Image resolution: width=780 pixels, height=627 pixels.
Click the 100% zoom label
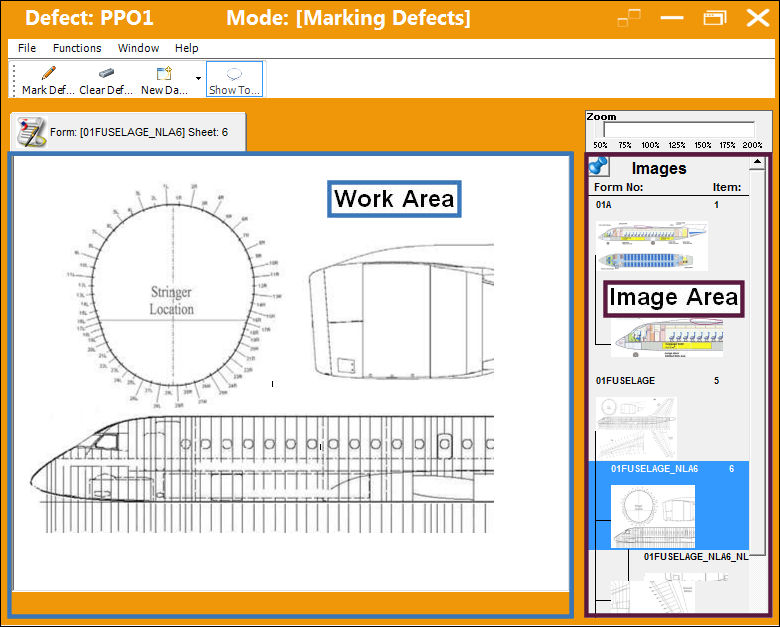(650, 145)
